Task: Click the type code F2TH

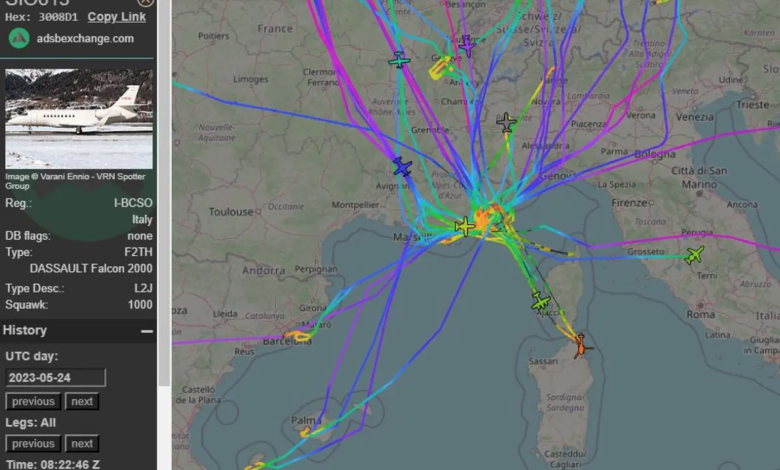Action: pyautogui.click(x=138, y=252)
